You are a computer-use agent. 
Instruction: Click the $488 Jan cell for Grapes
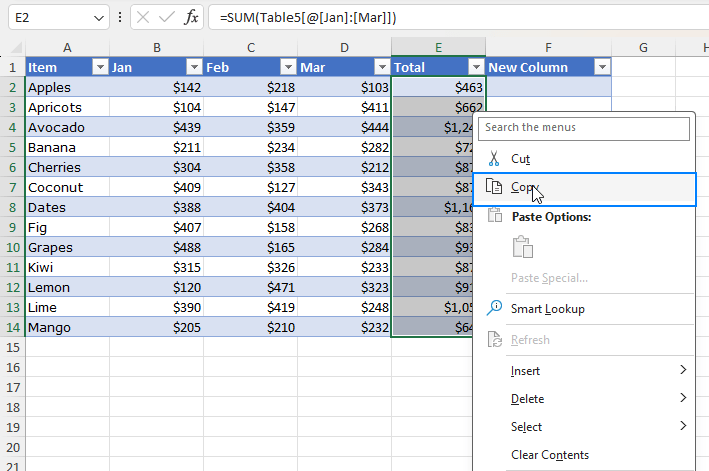(156, 247)
